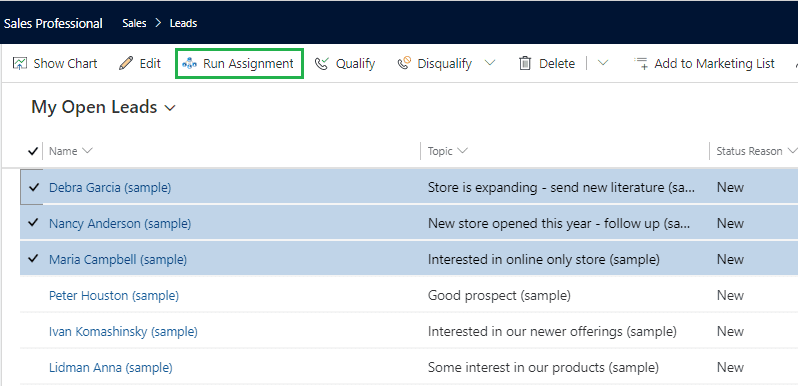Uncheck the Debra Garcia row checkbox
This screenshot has height=386, width=798.
(x=34, y=187)
